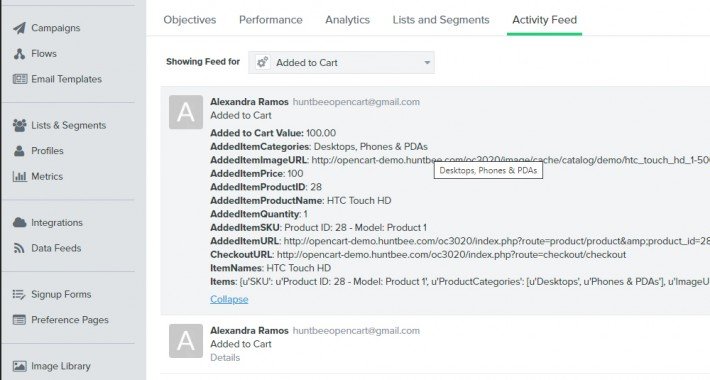The image size is (710, 380).
Task: Open the Added to Cart feed dropdown
Action: coord(341,63)
